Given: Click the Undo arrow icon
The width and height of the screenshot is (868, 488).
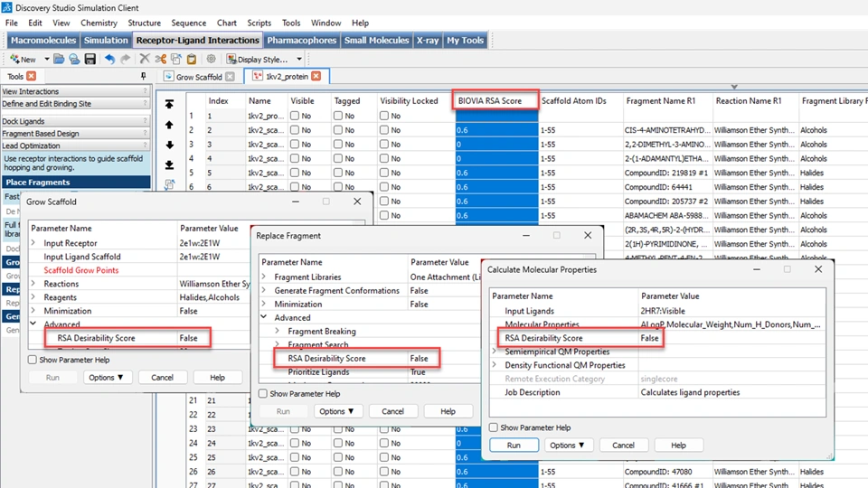Looking at the screenshot, I should pyautogui.click(x=109, y=59).
